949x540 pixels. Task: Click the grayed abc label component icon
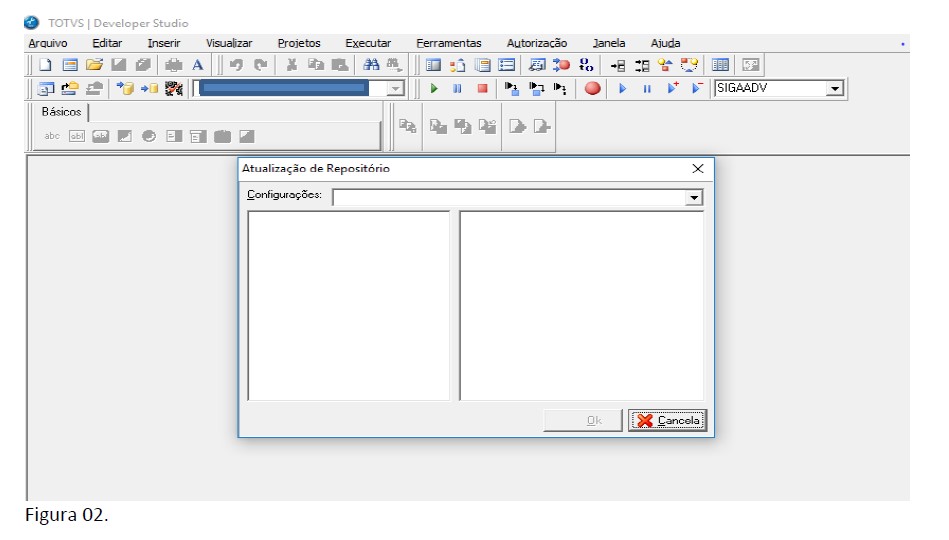pos(52,136)
